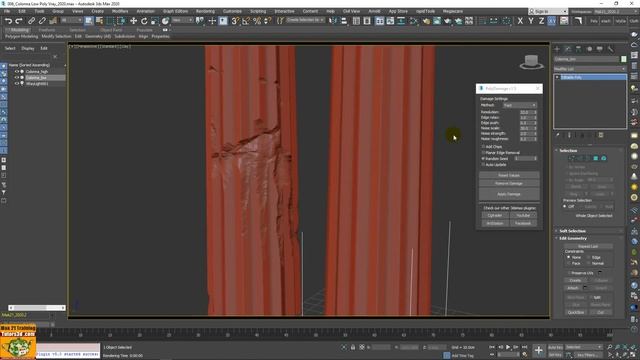This screenshot has width=640, height=360.
Task: Select Element sub-object level icon
Action: tap(604, 158)
